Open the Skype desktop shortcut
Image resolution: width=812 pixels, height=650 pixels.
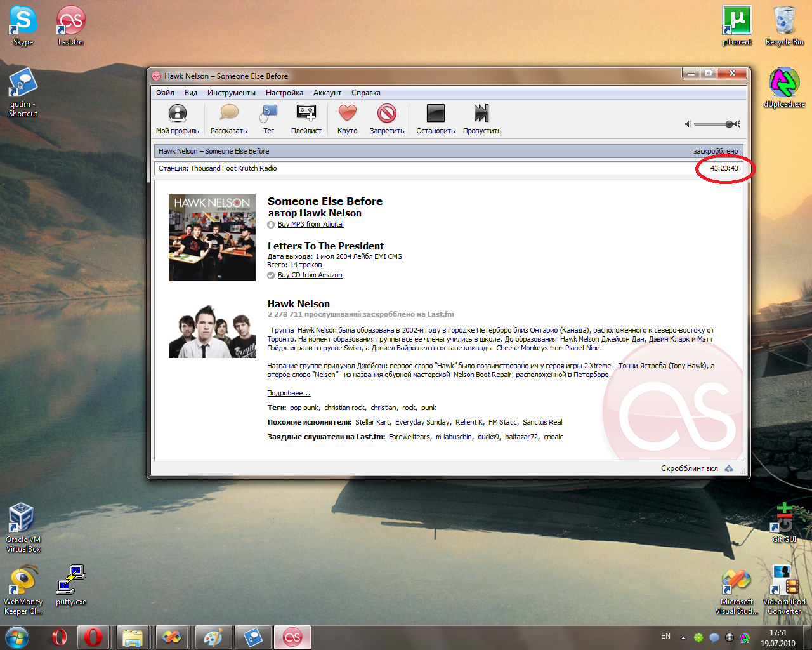pyautogui.click(x=23, y=26)
